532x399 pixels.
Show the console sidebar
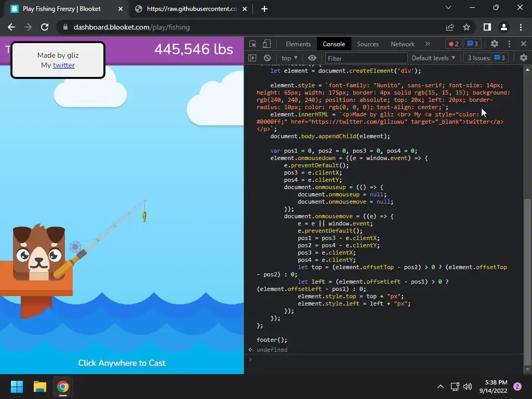[x=252, y=58]
